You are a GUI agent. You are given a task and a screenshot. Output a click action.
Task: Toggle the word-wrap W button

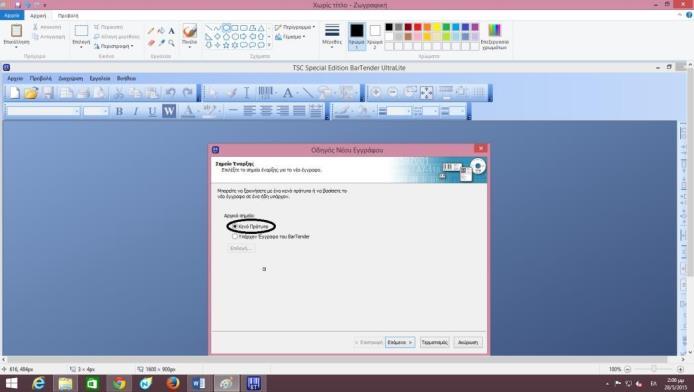click(169, 111)
